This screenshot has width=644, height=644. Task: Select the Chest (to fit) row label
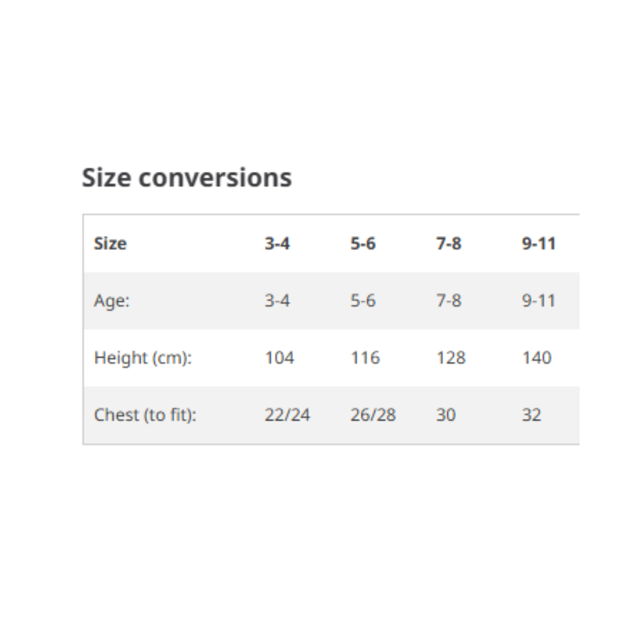[x=145, y=415]
